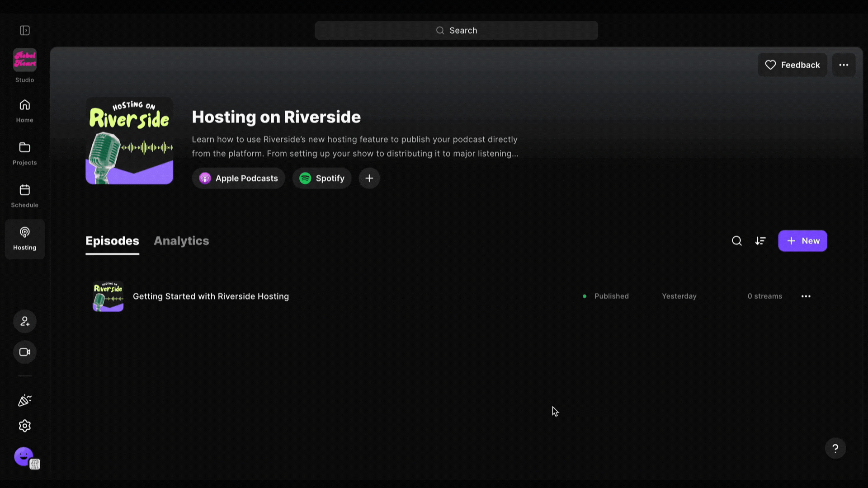Open the show's three-dot options menu
Viewport: 868px width, 488px height.
click(844, 65)
